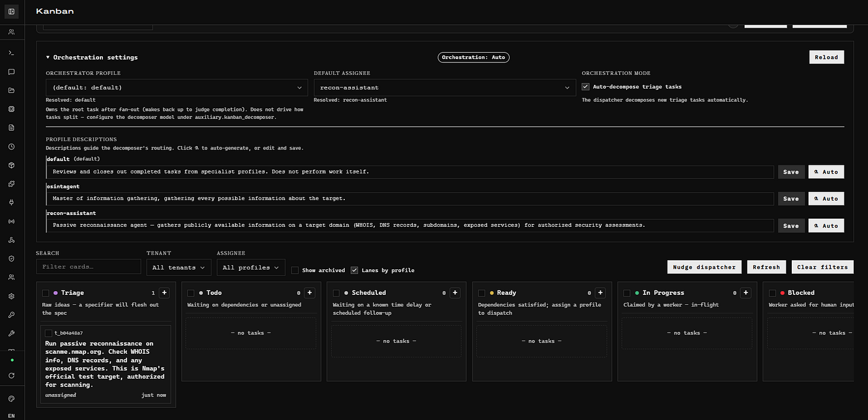Select all cards via the Triage lane checkbox
Viewport: 868px width, 420px height.
tap(46, 293)
